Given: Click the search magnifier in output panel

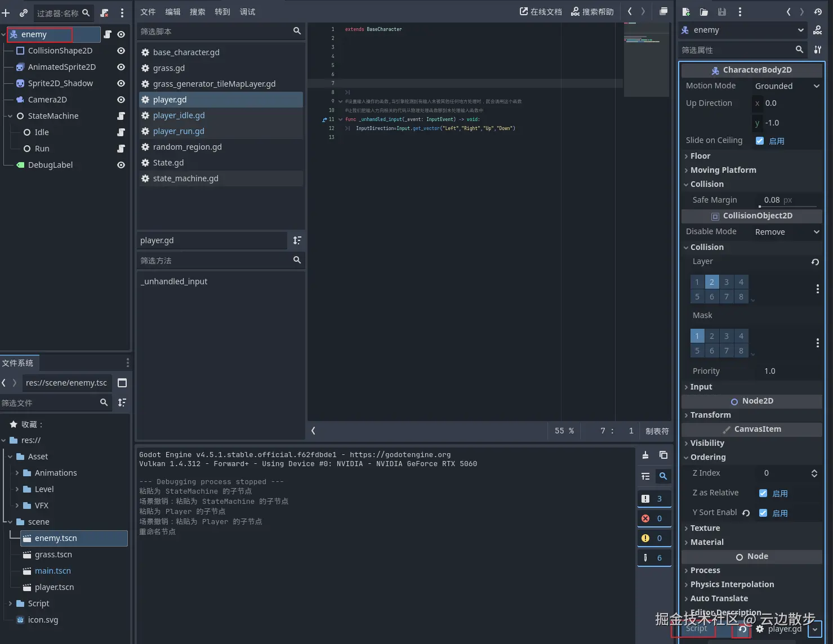Looking at the screenshot, I should (663, 476).
